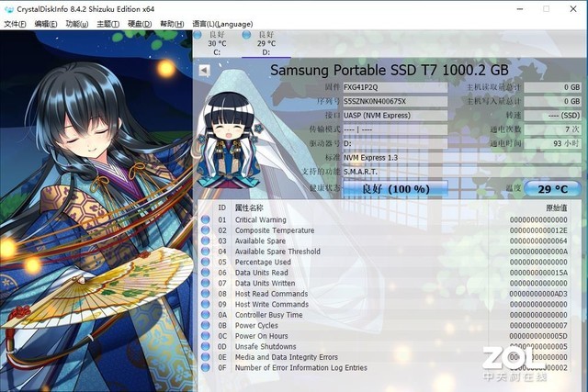Screen dimensions: 588x392
Task: Click the rotation rate field ---- (SSD)
Action: (x=552, y=116)
